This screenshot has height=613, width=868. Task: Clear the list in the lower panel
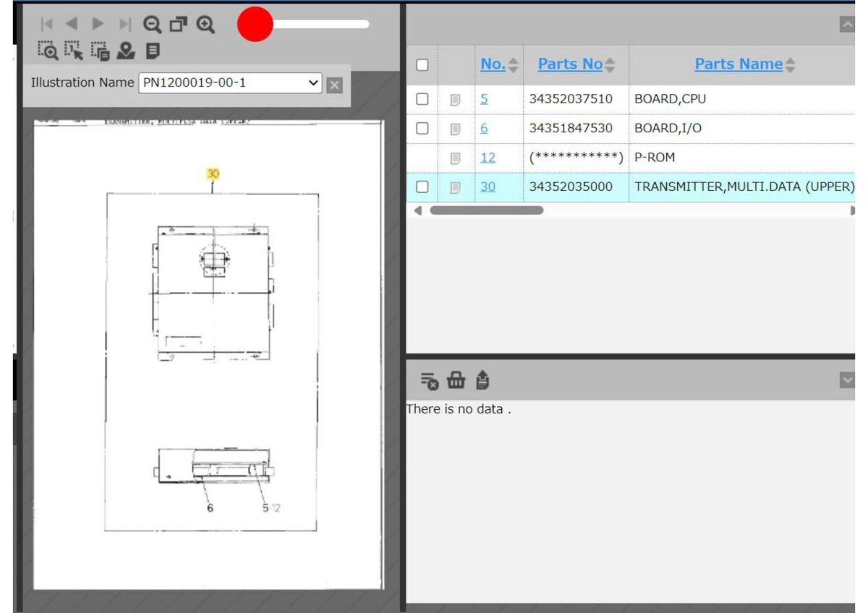coord(430,380)
